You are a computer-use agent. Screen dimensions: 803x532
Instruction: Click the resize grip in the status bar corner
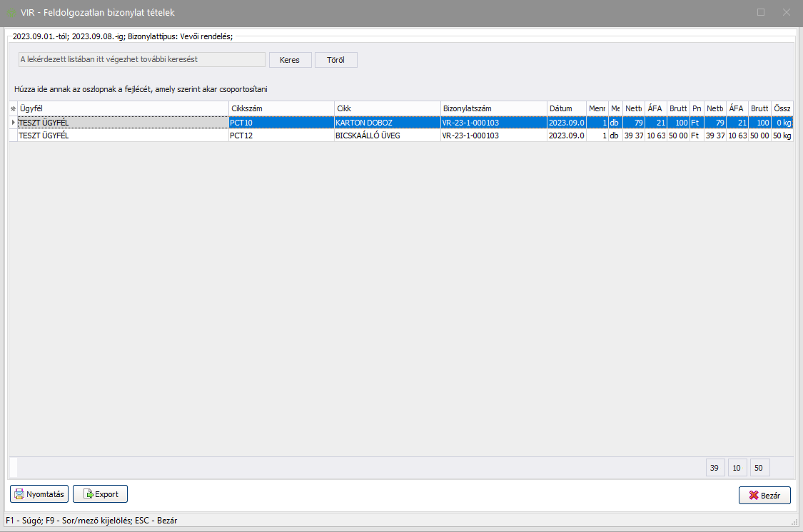[797, 526]
